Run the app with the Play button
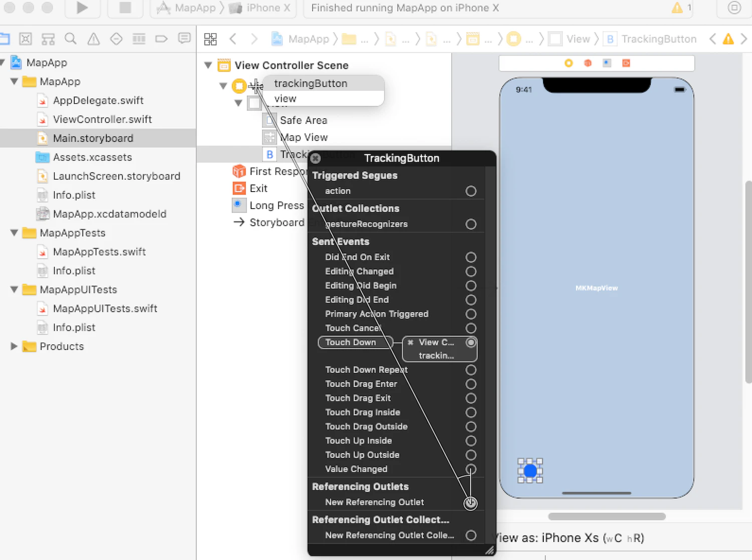Viewport: 752px width, 560px height. (82, 8)
